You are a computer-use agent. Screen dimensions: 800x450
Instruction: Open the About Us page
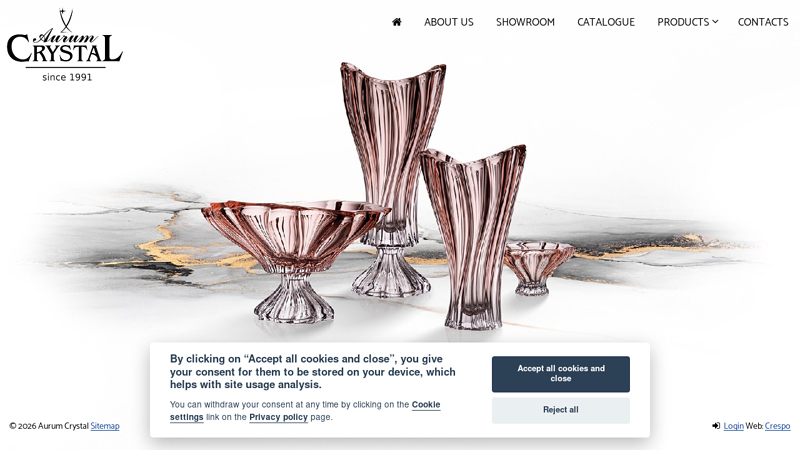448,22
